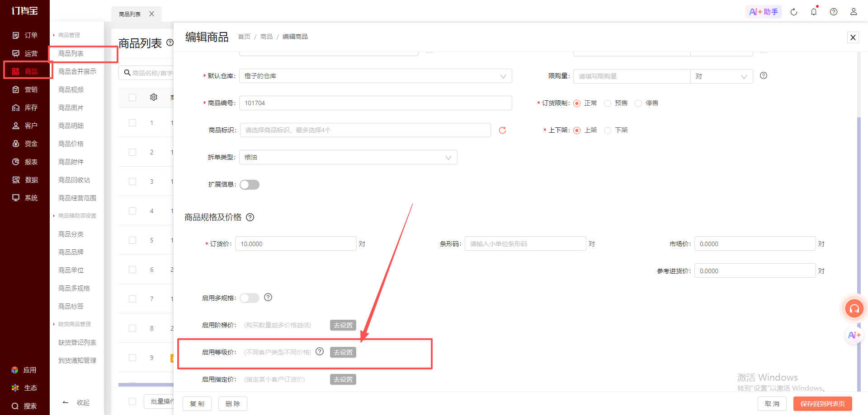This screenshot has height=415, width=868.
Task: Close the 编辑商品 panel
Action: pos(853,37)
